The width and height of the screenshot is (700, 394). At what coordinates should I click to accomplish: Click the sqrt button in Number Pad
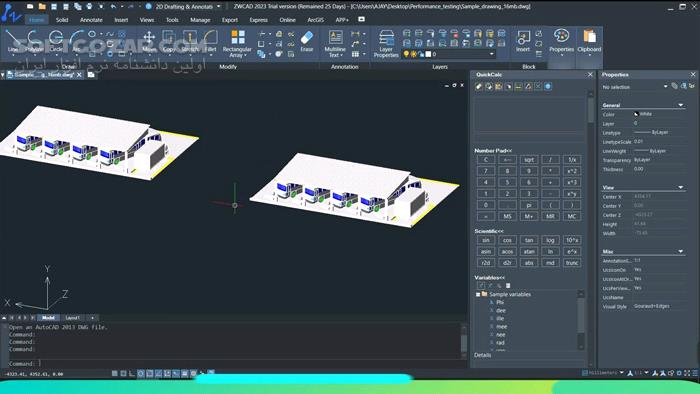click(529, 160)
